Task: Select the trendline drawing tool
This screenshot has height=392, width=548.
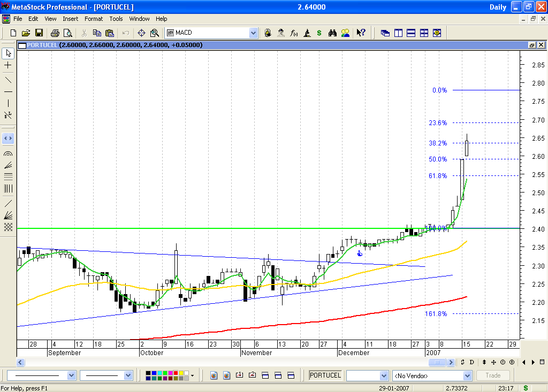Action: [8, 80]
